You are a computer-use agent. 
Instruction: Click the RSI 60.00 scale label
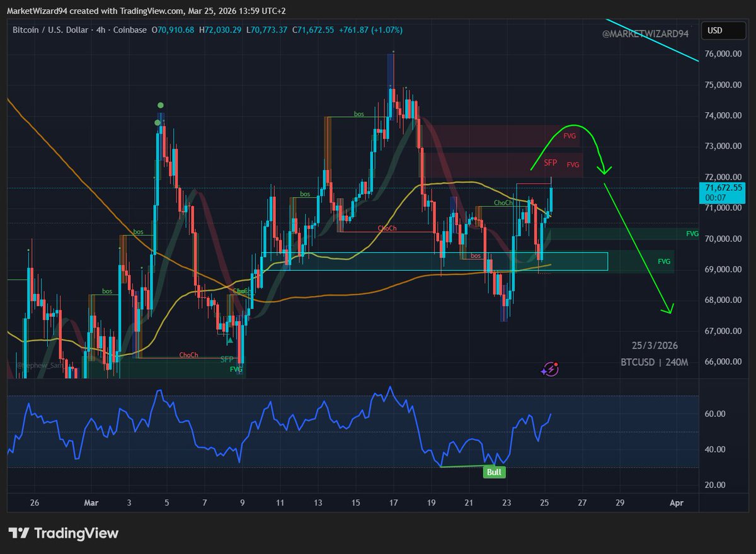click(x=716, y=414)
